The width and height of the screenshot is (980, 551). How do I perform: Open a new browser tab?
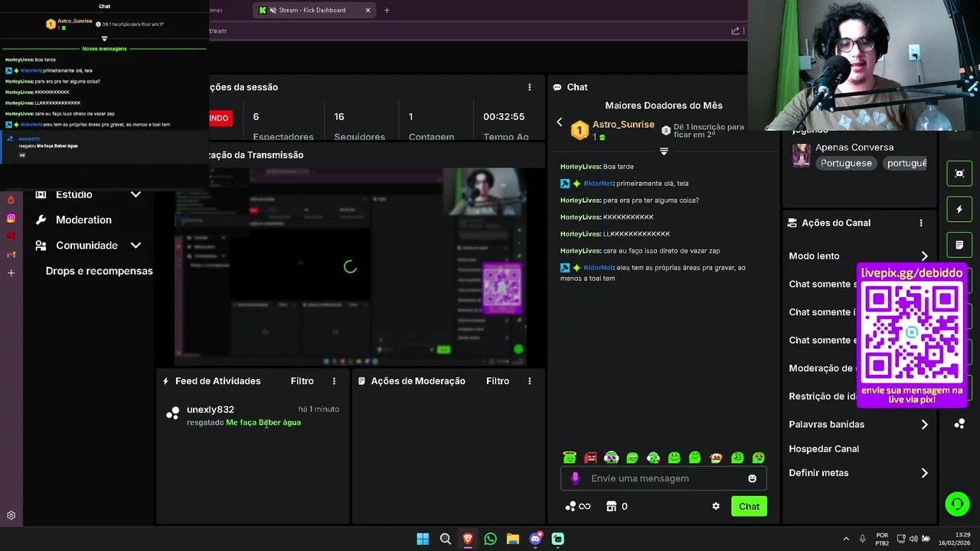[387, 10]
